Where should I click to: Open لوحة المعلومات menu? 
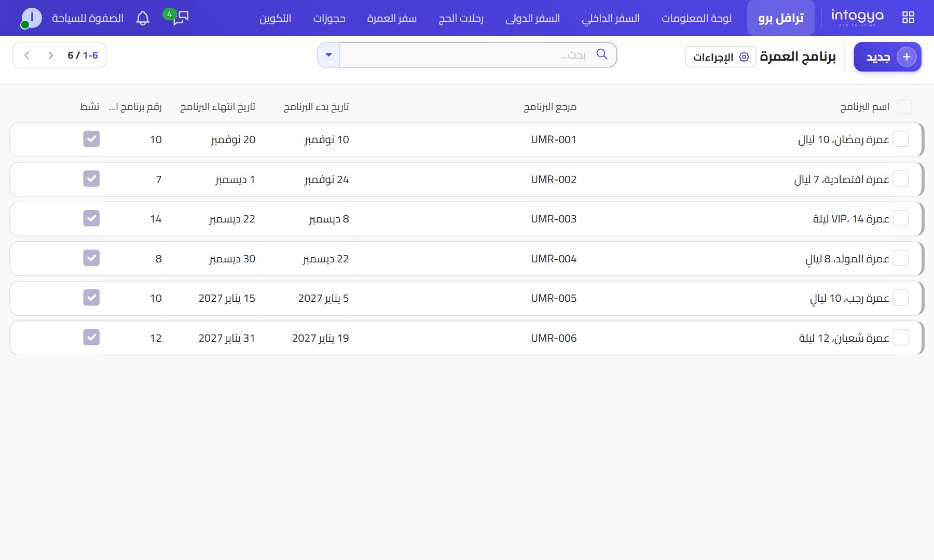click(x=696, y=18)
